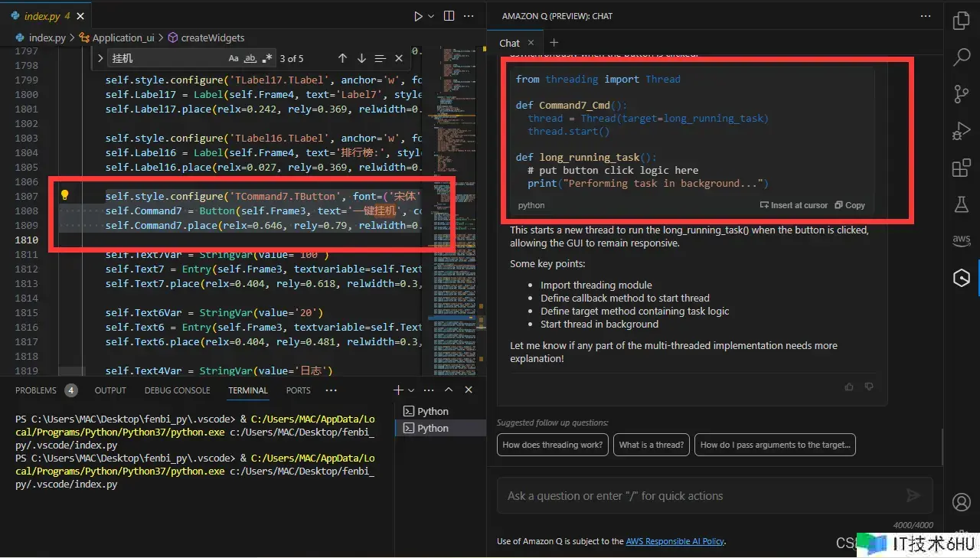Switch to the OUTPUT panel tab
The height and width of the screenshot is (558, 980).
(110, 390)
